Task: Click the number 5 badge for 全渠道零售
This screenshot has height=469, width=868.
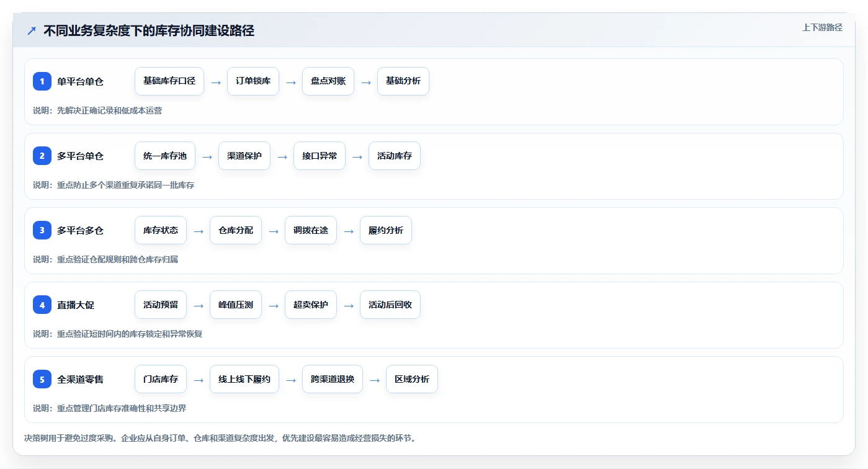Action: coord(42,379)
